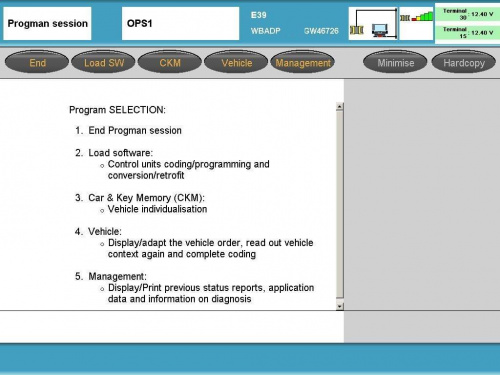Screen dimensions: 500x375
Task: Click the Terminal 15 voltage indicator
Action: pyautogui.click(x=468, y=33)
